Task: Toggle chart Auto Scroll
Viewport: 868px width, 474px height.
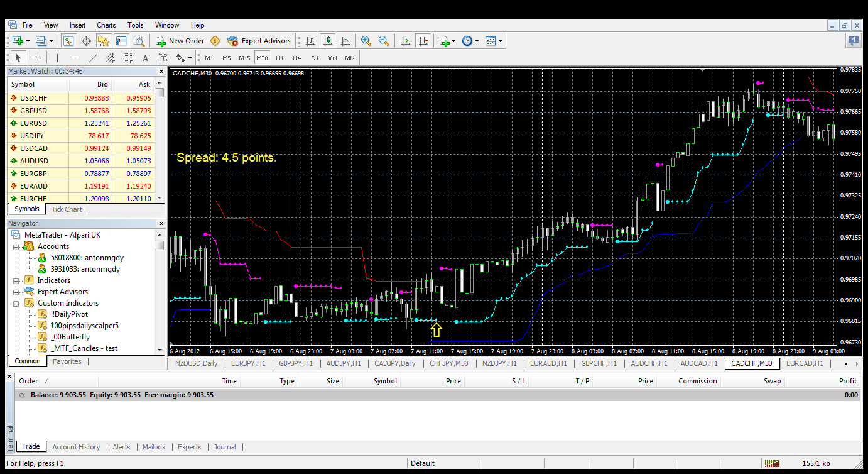Action: [405, 41]
